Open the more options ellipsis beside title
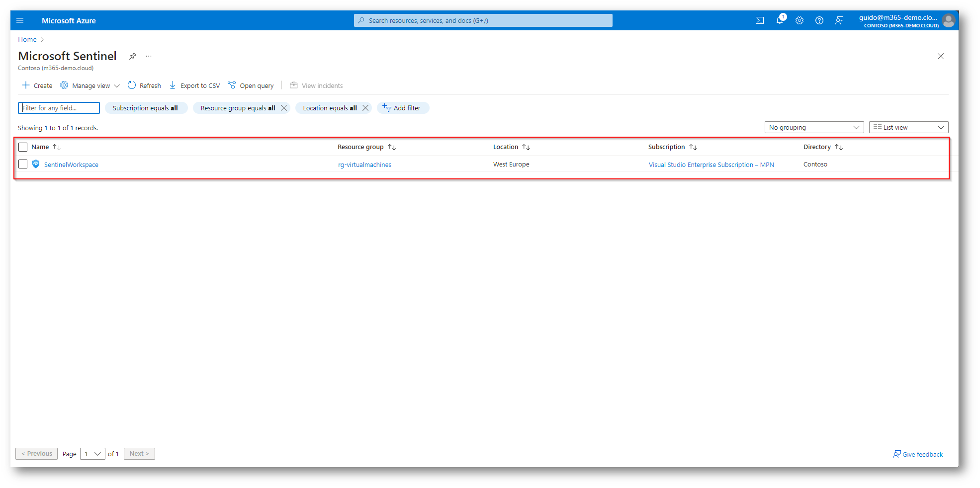The height and width of the screenshot is (488, 980). click(149, 56)
